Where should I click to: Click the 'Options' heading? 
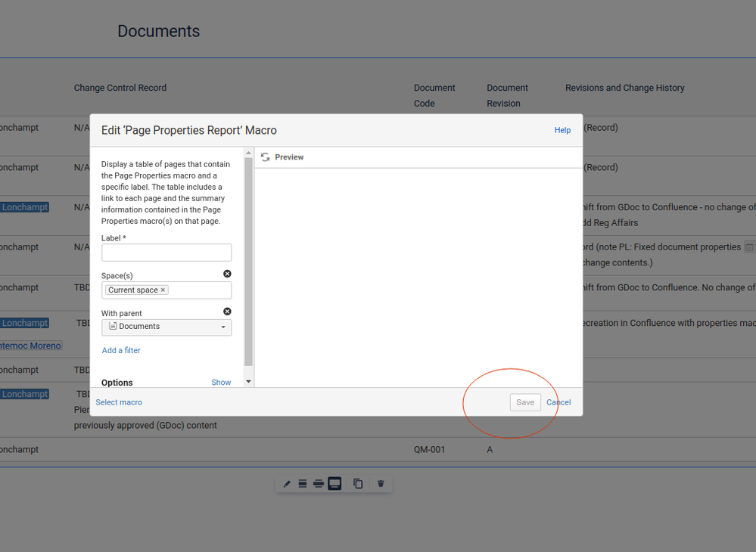[117, 383]
